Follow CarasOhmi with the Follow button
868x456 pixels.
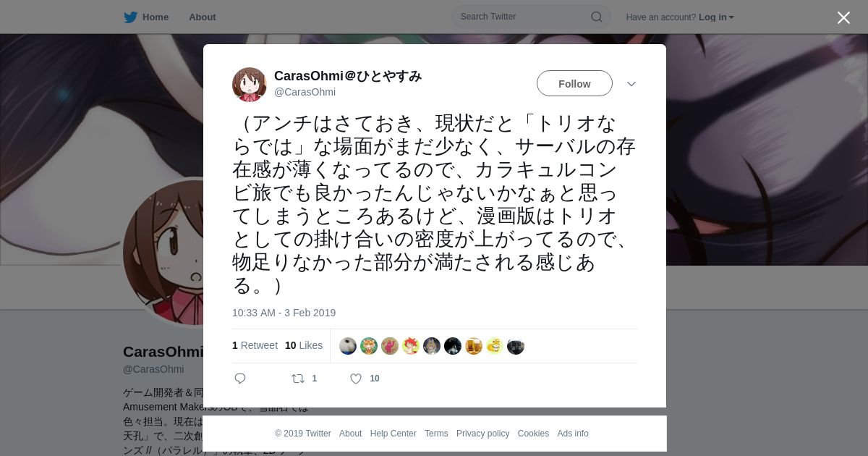574,83
